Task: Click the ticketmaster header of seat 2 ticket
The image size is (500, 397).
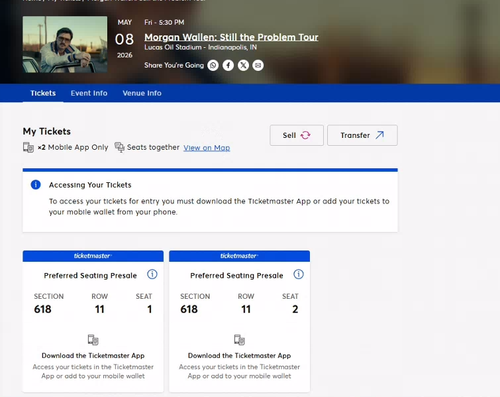Action: (239, 256)
